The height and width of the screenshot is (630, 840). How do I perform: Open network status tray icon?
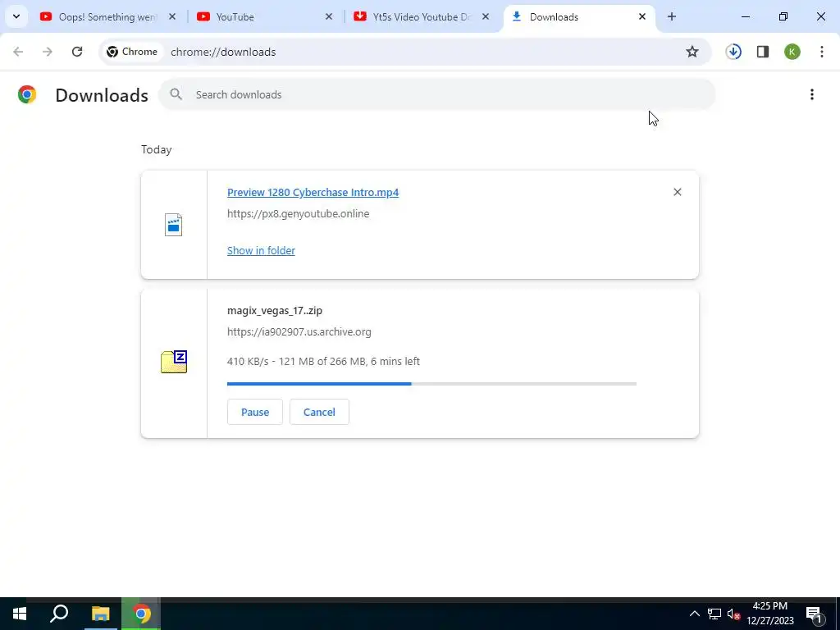click(x=714, y=614)
